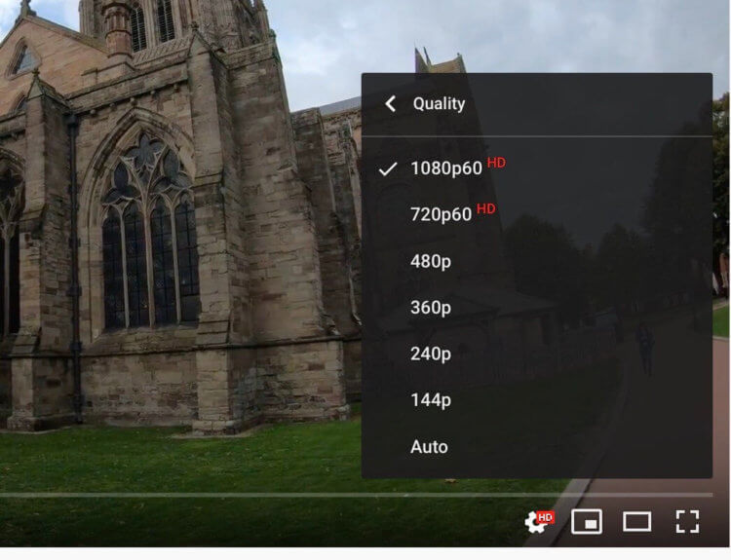Choose Auto quality option
This screenshot has height=560, width=731.
click(x=537, y=447)
